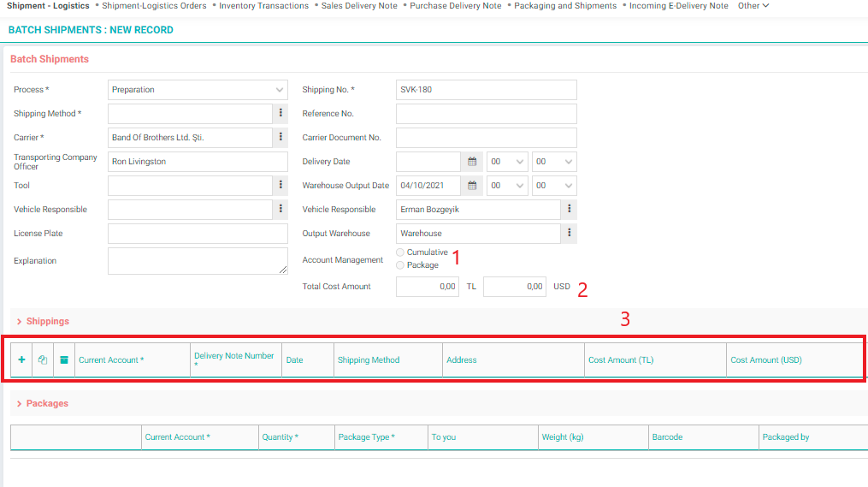Click the Tool input field
Viewport: 868px width, 487px height.
pos(190,186)
